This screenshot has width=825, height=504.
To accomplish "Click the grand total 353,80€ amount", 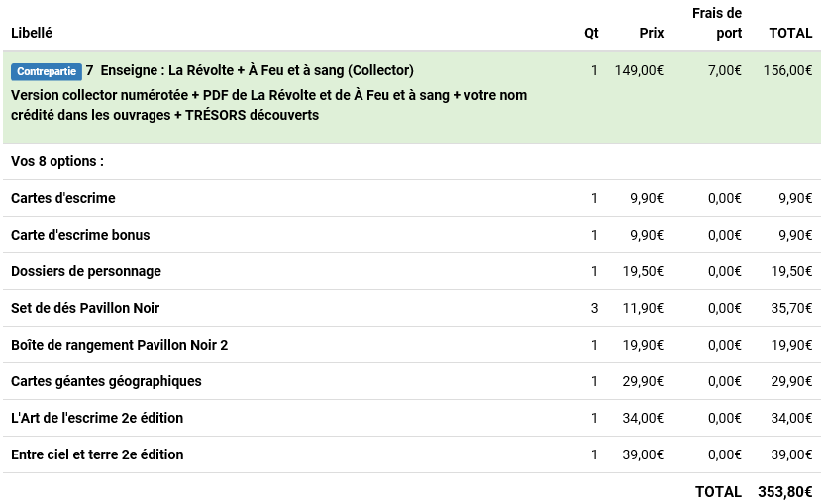I will point(784,491).
